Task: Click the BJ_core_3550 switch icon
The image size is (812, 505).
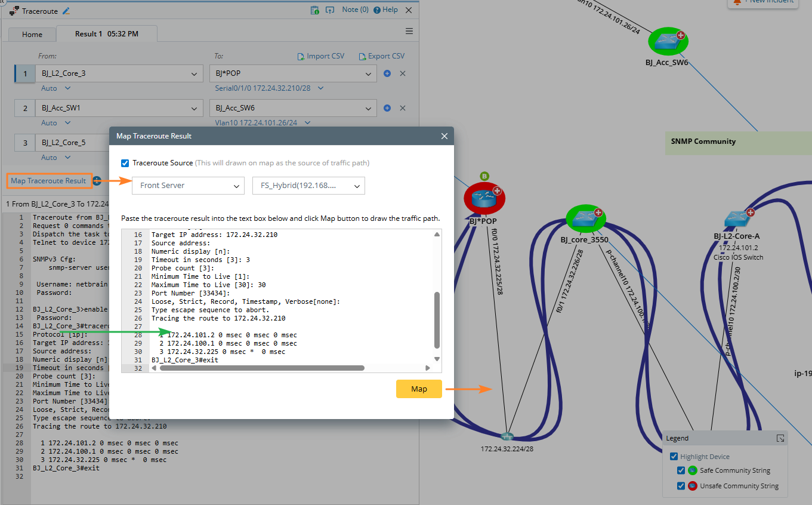Action: click(x=585, y=219)
